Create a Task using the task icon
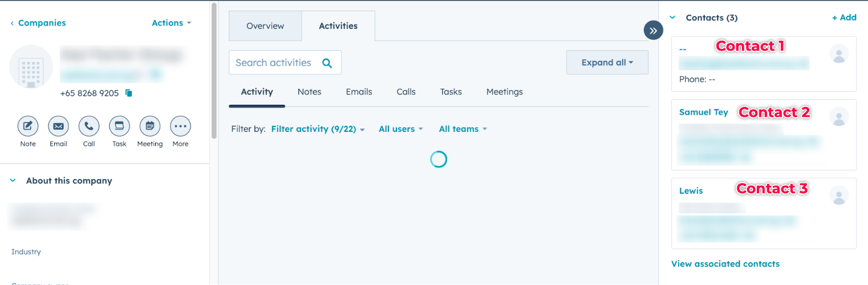Screen dimensions: 868x285 pos(119,126)
